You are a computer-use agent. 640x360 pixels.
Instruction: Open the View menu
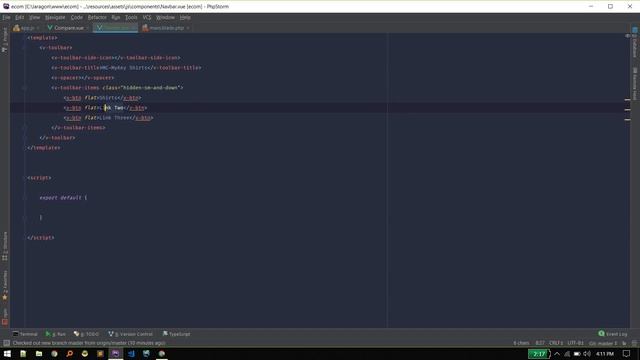[34, 18]
